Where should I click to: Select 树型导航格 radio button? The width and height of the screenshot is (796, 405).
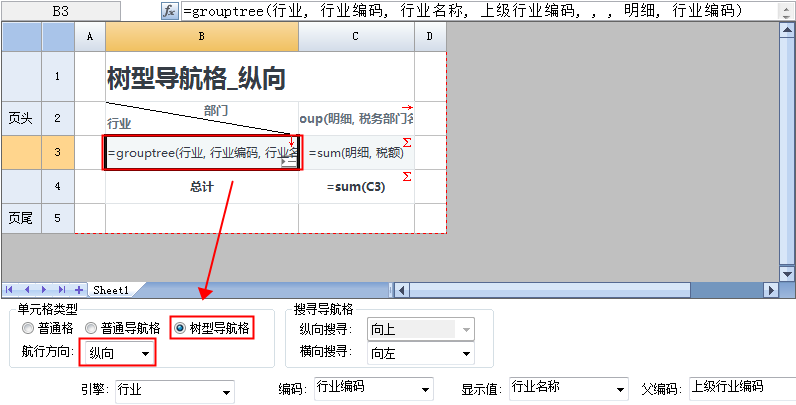coord(180,328)
